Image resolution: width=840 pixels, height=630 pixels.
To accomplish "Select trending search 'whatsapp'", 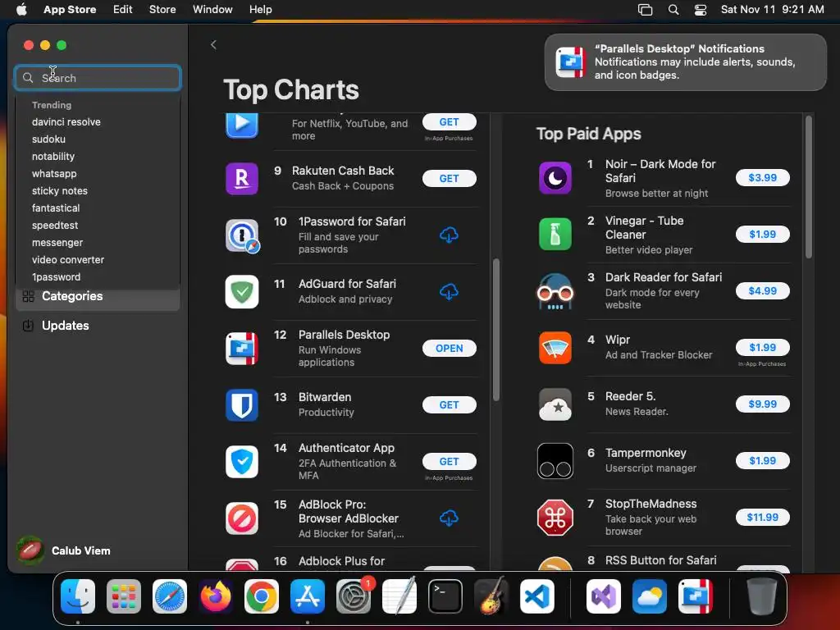I will (54, 174).
